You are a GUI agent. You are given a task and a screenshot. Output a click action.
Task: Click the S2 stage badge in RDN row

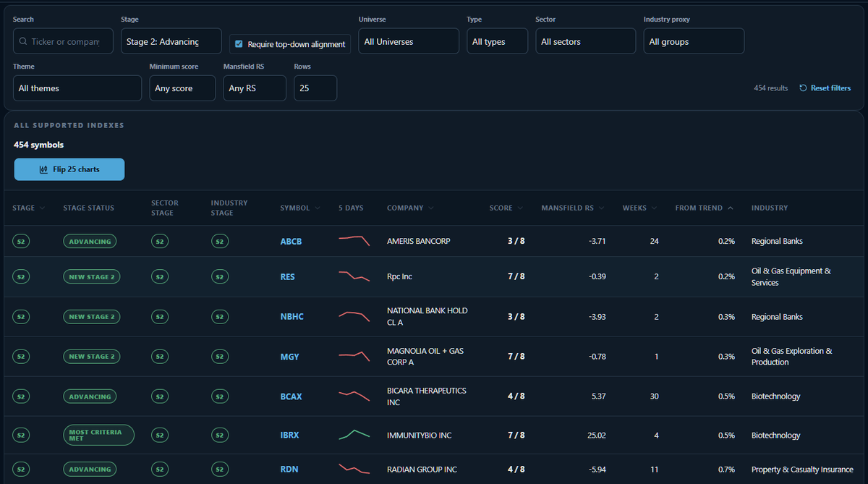tap(21, 469)
